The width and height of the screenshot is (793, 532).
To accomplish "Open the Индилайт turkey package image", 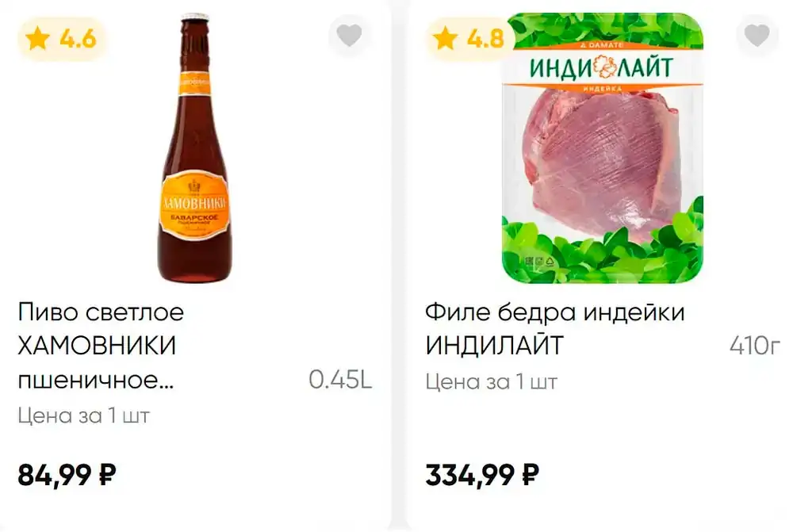I will (x=602, y=147).
